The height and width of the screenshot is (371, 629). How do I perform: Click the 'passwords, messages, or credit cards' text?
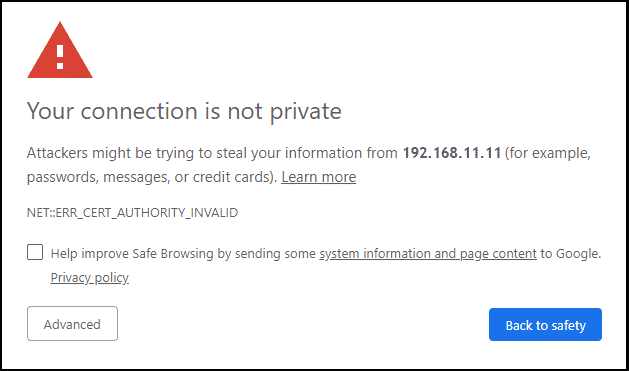[x=150, y=177]
